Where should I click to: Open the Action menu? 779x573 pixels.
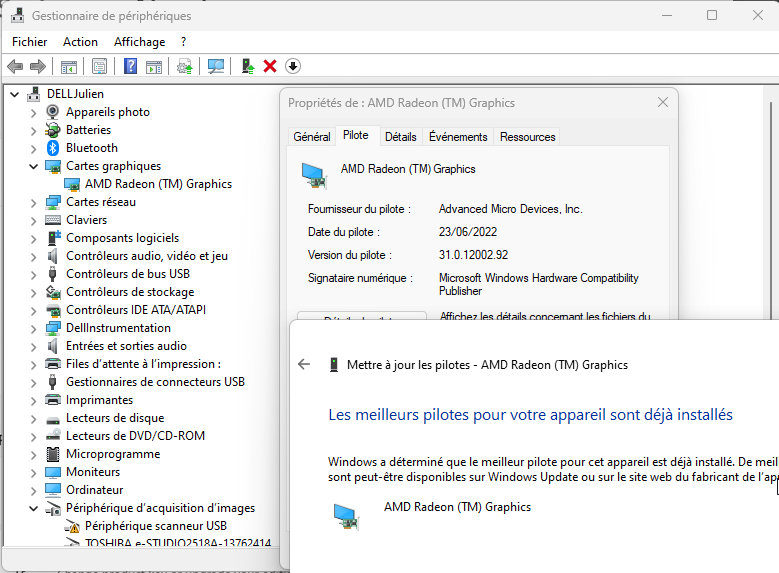click(80, 42)
